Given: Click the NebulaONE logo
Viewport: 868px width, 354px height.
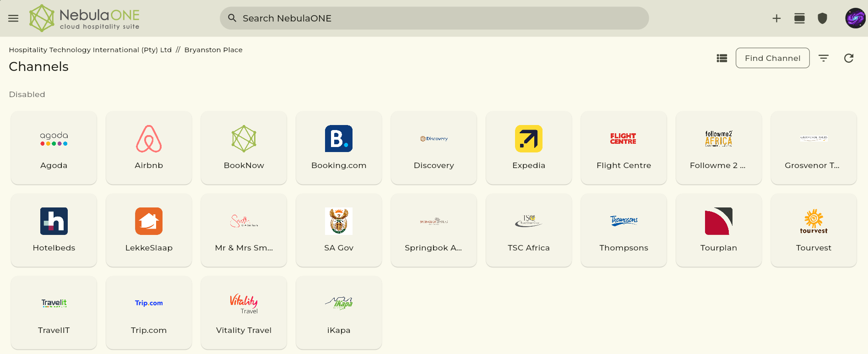Looking at the screenshot, I should [x=85, y=18].
